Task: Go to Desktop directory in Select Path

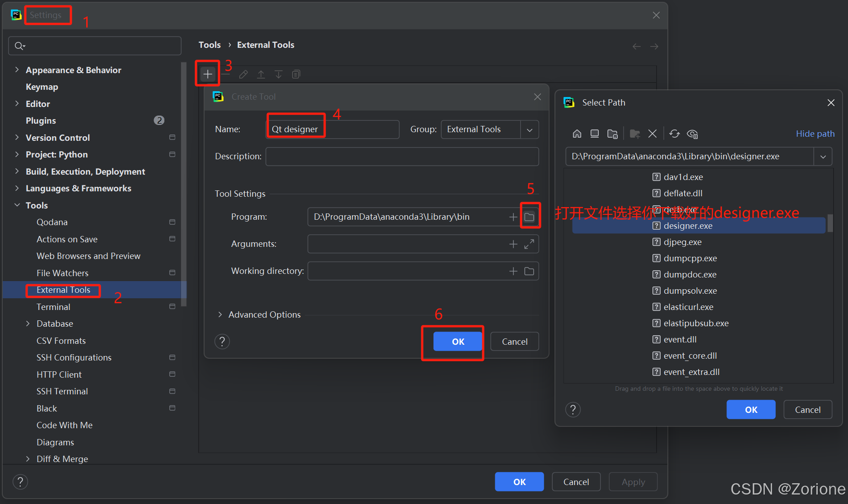Action: [595, 134]
